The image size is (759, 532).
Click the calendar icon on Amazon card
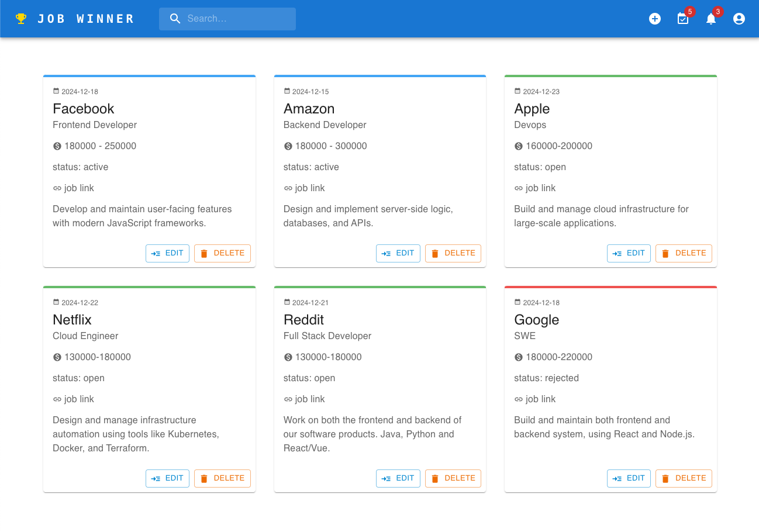coord(287,91)
